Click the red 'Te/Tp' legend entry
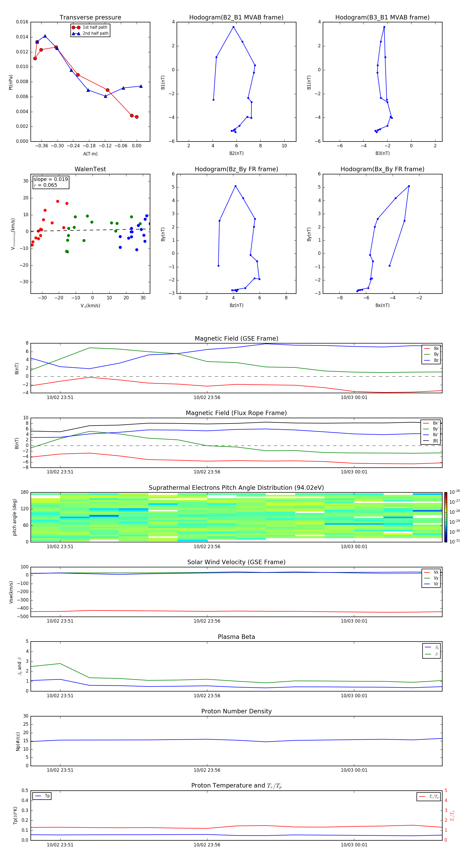 click(x=429, y=796)
